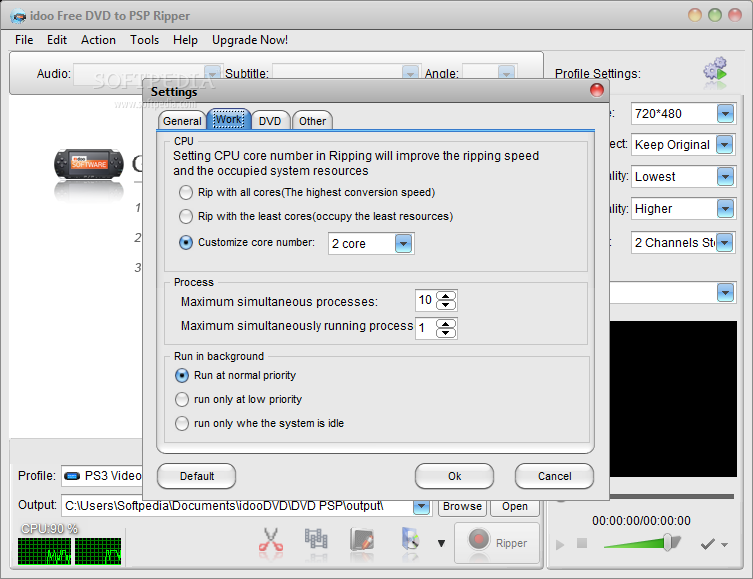Click the second CPU usage graph
The height and width of the screenshot is (579, 753).
98,551
